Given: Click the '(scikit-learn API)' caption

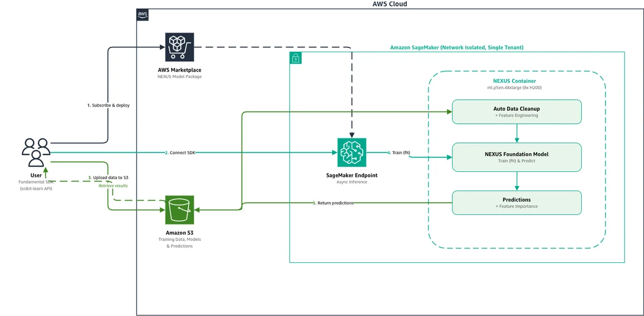Looking at the screenshot, I should pyautogui.click(x=36, y=189).
